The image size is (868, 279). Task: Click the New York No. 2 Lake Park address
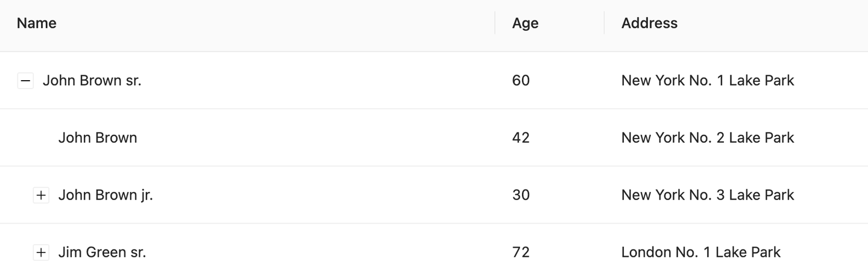point(708,138)
